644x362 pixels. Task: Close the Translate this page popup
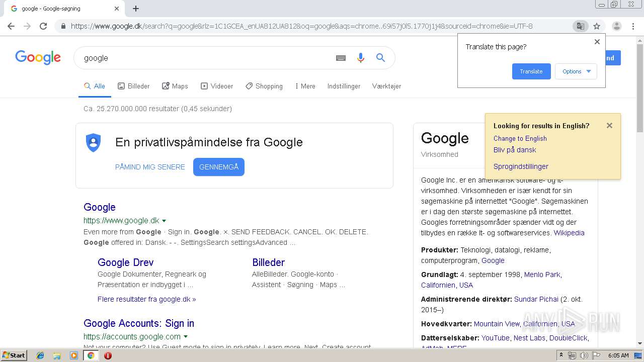coord(597,42)
